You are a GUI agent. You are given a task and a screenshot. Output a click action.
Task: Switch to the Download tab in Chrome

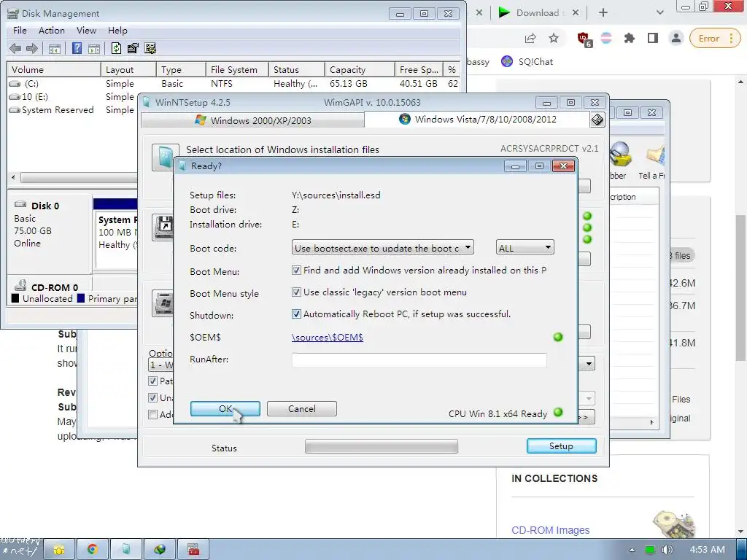(537, 13)
